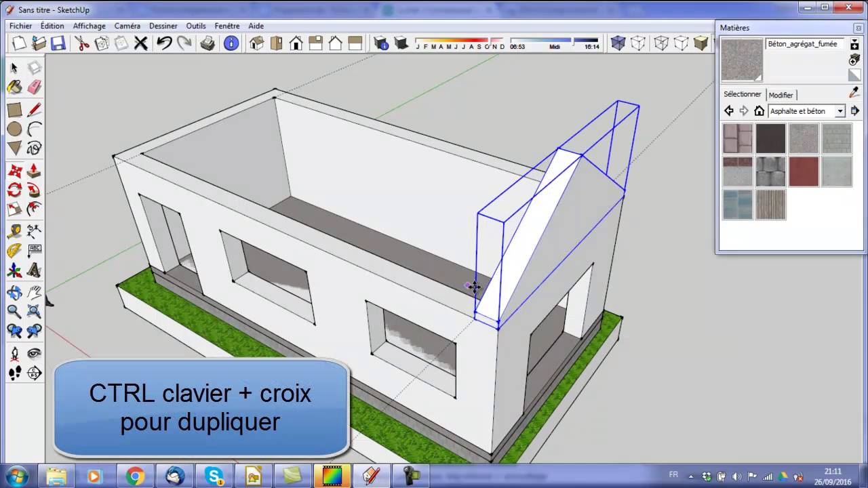868x488 pixels.
Task: Pick the Paint Bucket tool
Action: click(x=14, y=87)
